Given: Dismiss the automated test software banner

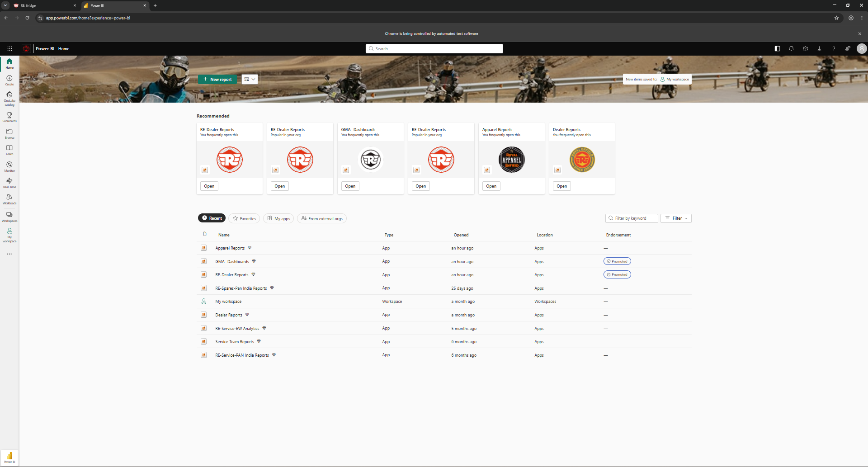Looking at the screenshot, I should (860, 33).
